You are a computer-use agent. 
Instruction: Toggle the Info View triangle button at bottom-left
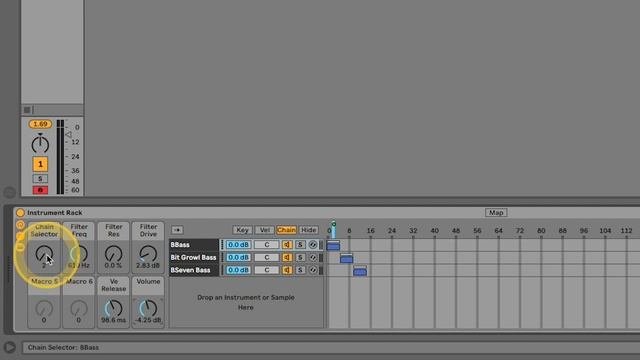pos(10,347)
